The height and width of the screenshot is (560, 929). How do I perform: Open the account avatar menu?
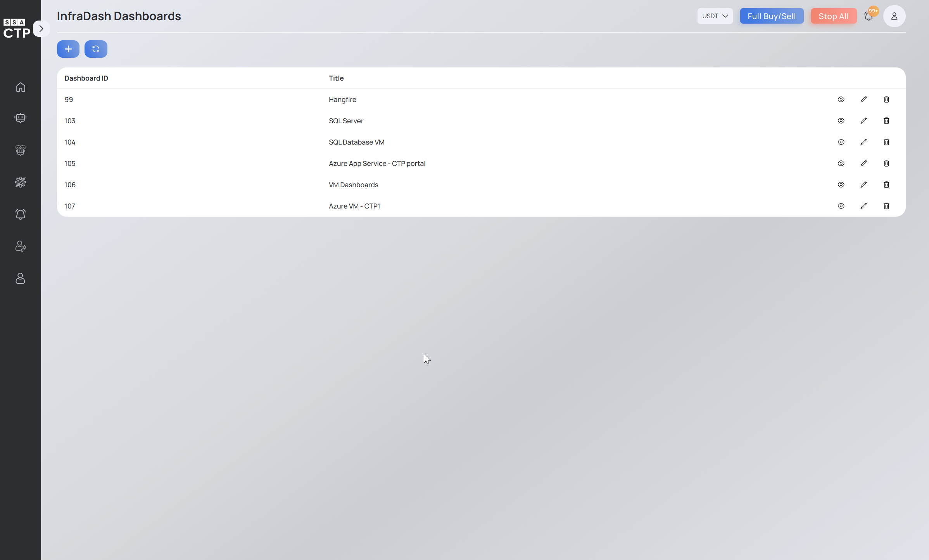pos(894,16)
